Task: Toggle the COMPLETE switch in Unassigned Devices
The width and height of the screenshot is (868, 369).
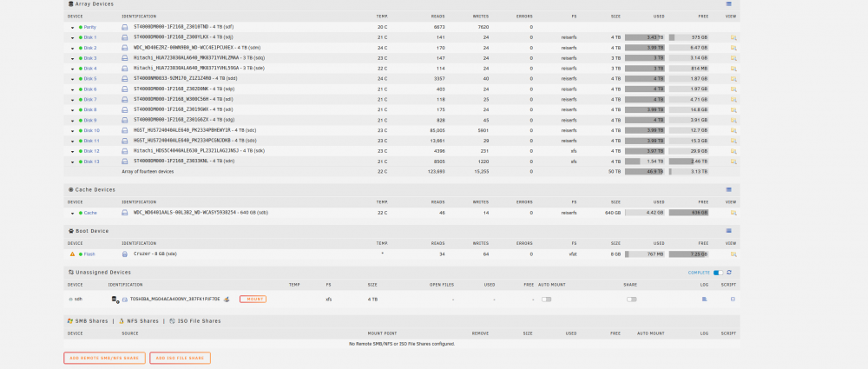Action: click(x=718, y=273)
